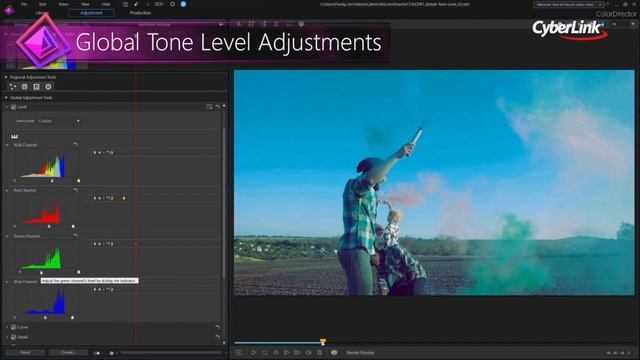Open the File menu
Viewport: 640px width, 360px height.
[x=24, y=4]
